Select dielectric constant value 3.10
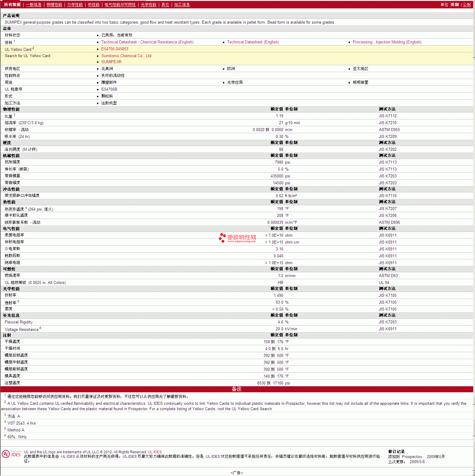 coord(279,249)
